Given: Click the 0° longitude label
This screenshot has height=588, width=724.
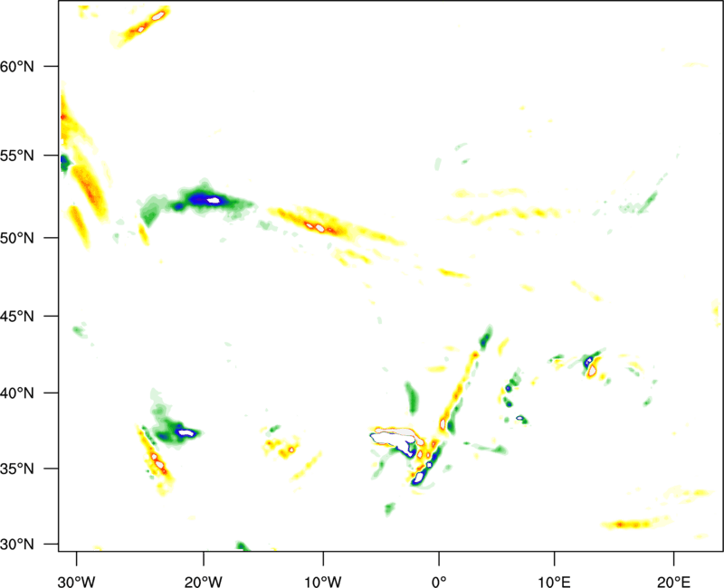Looking at the screenshot, I should 439,582.
